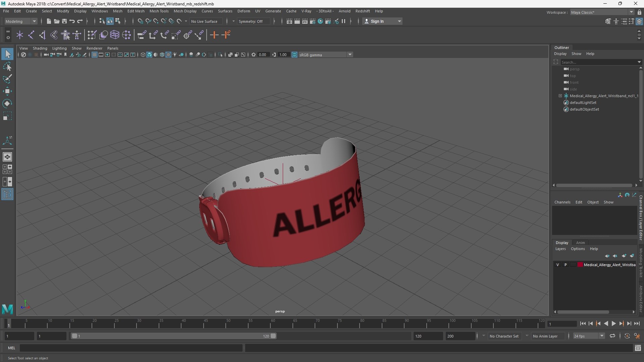This screenshot has width=644, height=362.
Task: Undo the last action
Action: point(72,21)
